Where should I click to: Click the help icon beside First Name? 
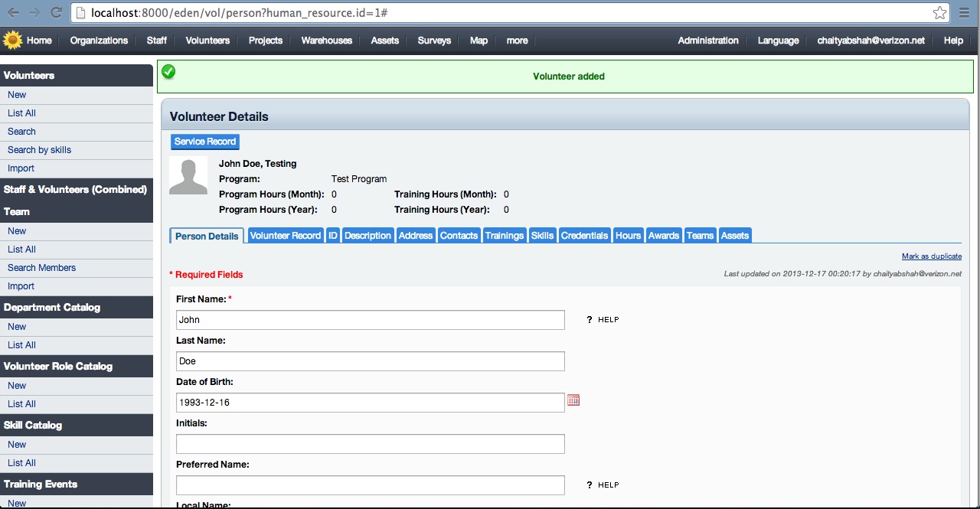(590, 320)
